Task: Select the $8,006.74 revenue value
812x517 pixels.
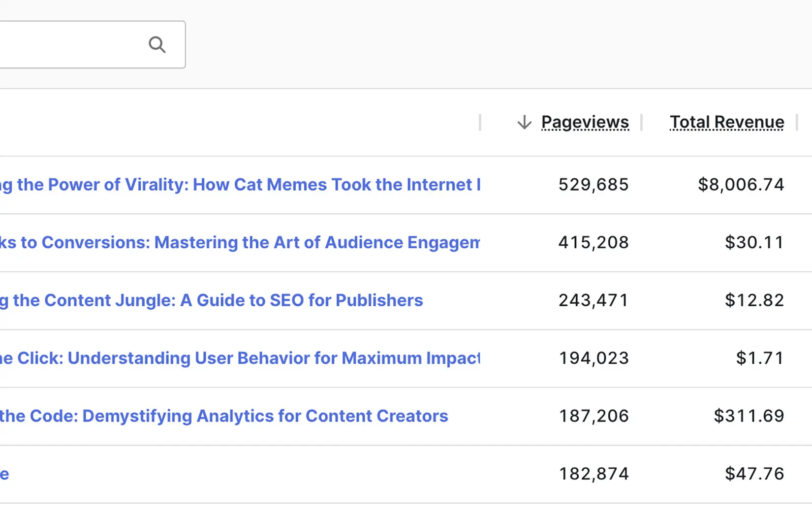Action: pyautogui.click(x=741, y=185)
